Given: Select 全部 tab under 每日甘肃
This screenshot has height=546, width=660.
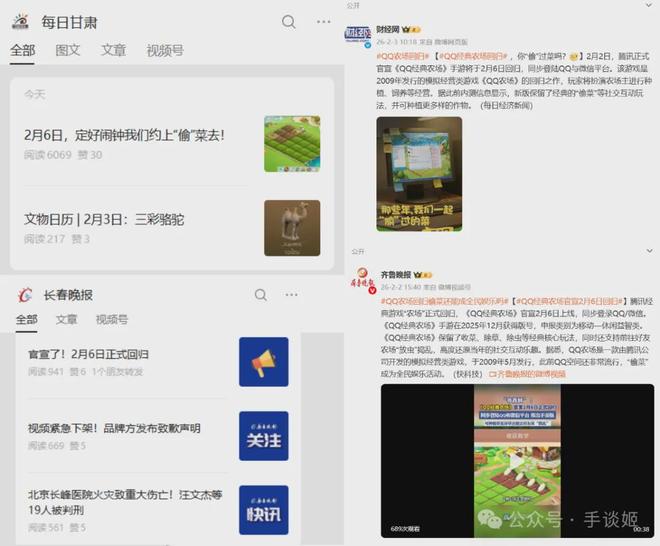Looking at the screenshot, I should [x=22, y=51].
